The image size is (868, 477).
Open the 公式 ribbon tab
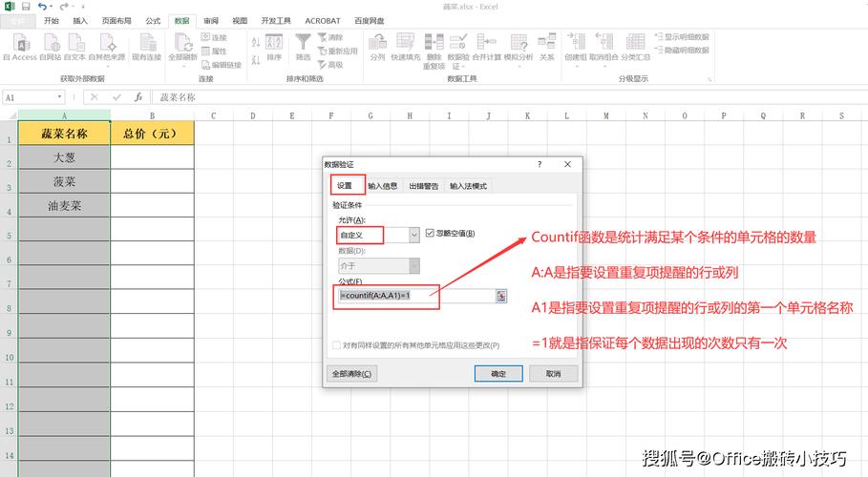[x=153, y=20]
